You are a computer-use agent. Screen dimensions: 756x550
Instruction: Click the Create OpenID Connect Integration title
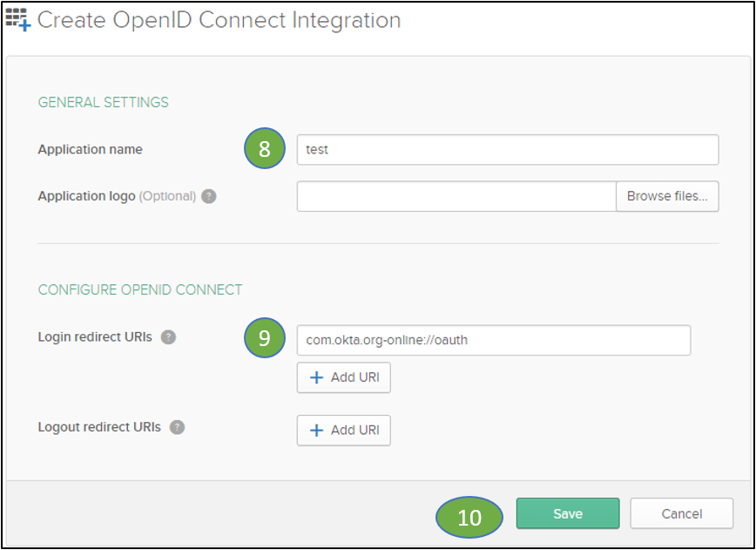219,20
